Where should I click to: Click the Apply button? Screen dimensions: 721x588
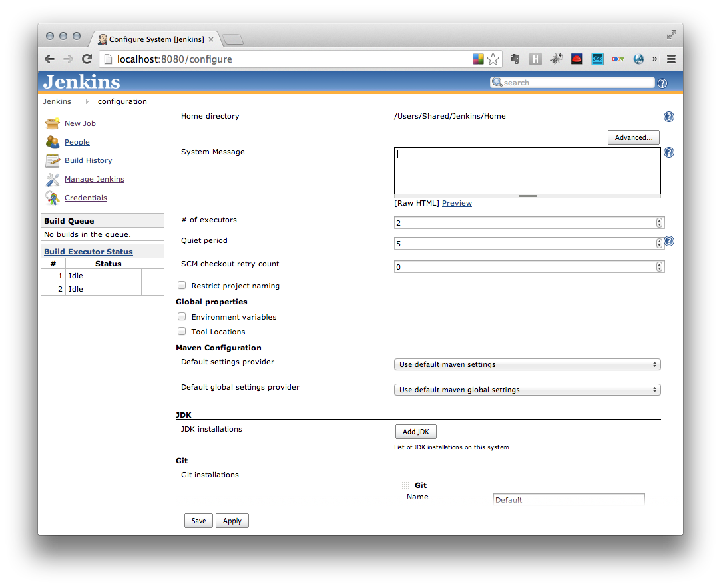click(232, 521)
